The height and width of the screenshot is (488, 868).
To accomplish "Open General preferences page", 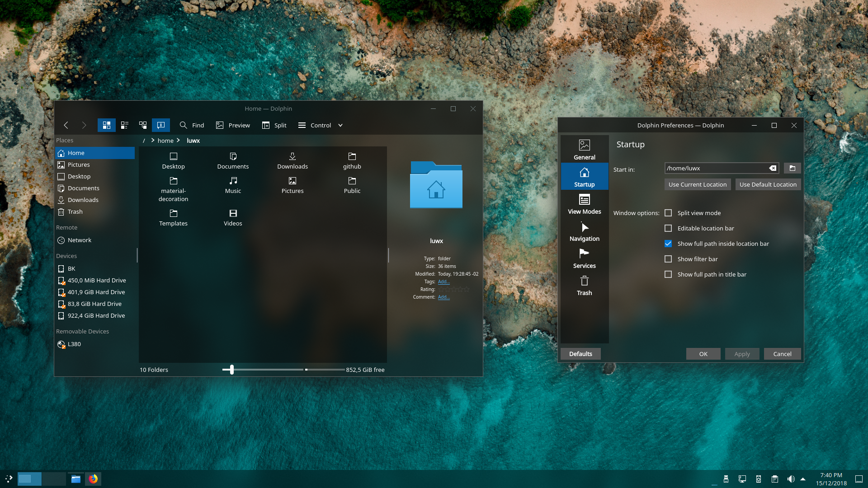I will (x=585, y=150).
